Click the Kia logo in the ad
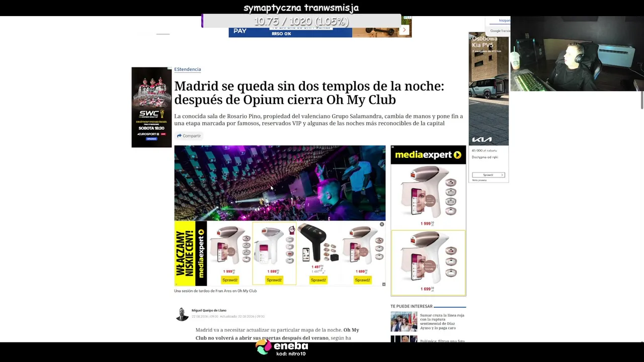Image resolution: width=644 pixels, height=362 pixels. tap(481, 140)
